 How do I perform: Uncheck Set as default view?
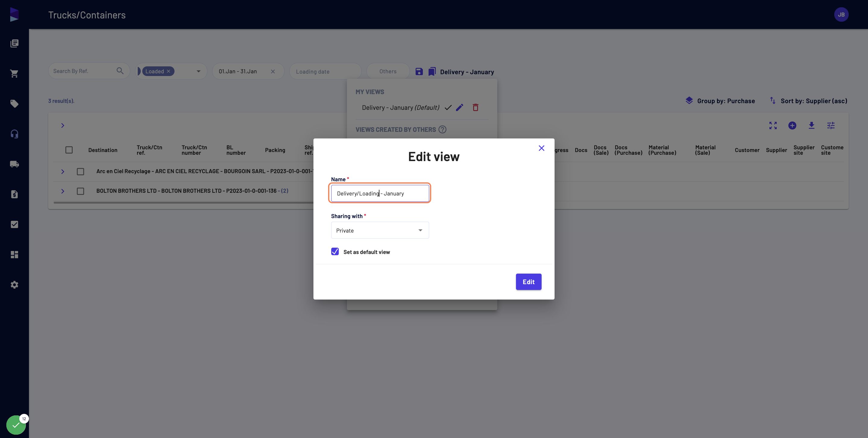[x=335, y=252]
